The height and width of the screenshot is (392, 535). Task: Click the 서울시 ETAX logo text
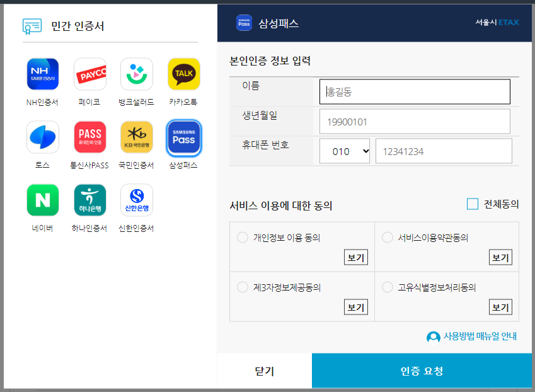click(497, 23)
